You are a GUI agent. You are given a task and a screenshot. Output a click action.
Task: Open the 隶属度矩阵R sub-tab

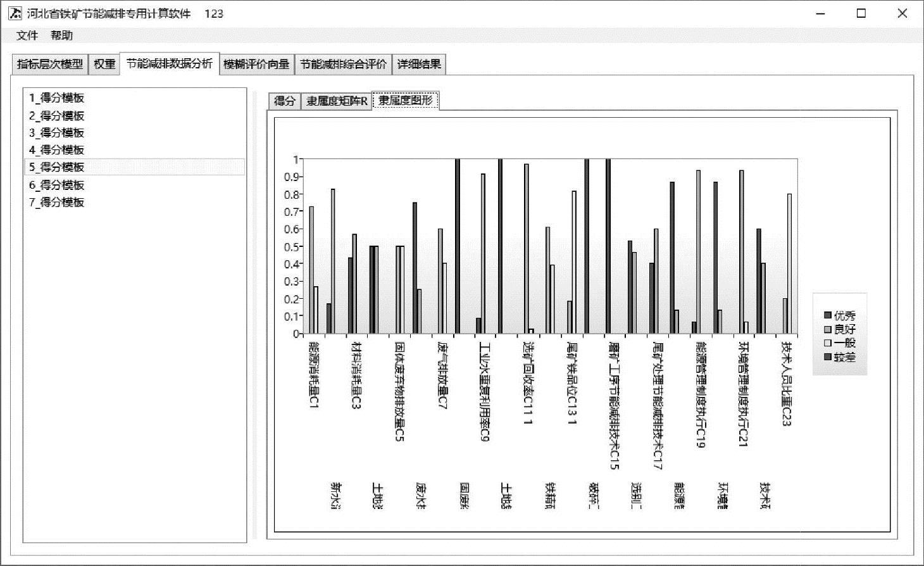pyautogui.click(x=337, y=101)
